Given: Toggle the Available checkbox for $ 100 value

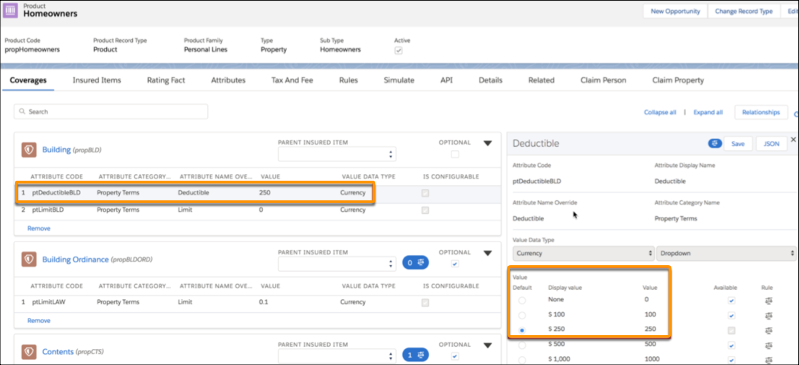Looking at the screenshot, I should tap(732, 316).
